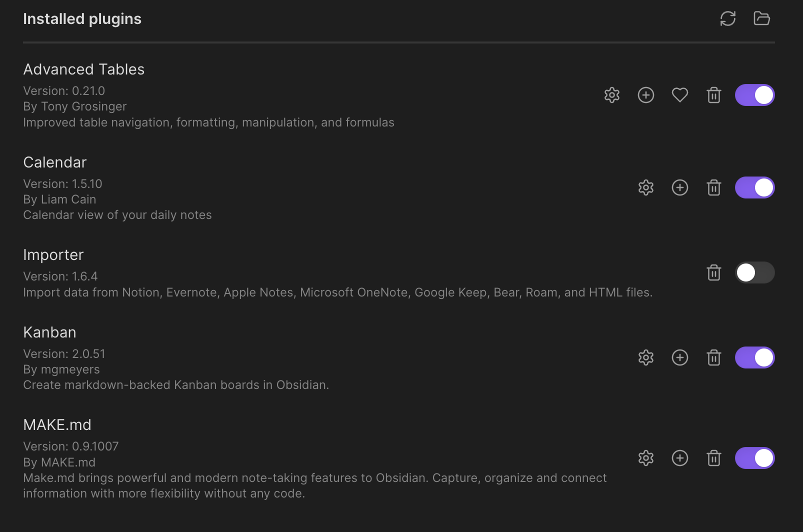
Task: Switch off the MAKE.md plugin toggle
Action: pyautogui.click(x=755, y=458)
